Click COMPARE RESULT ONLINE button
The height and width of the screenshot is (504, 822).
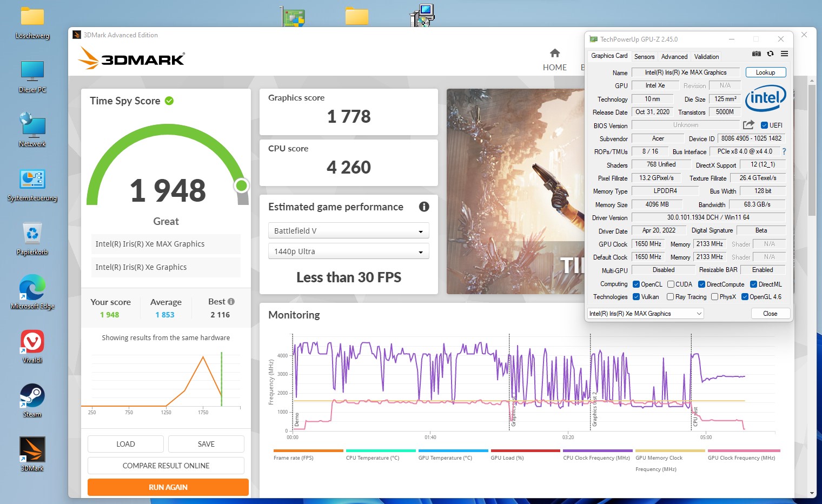(x=166, y=466)
